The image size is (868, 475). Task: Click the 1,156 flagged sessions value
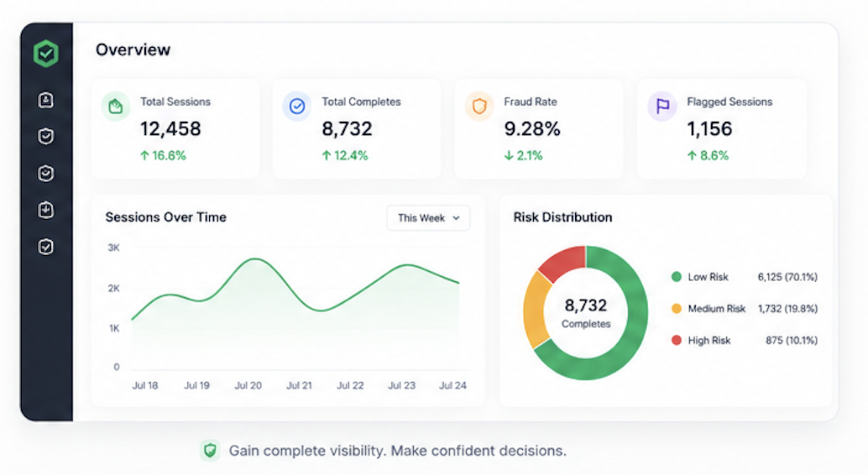coord(709,128)
